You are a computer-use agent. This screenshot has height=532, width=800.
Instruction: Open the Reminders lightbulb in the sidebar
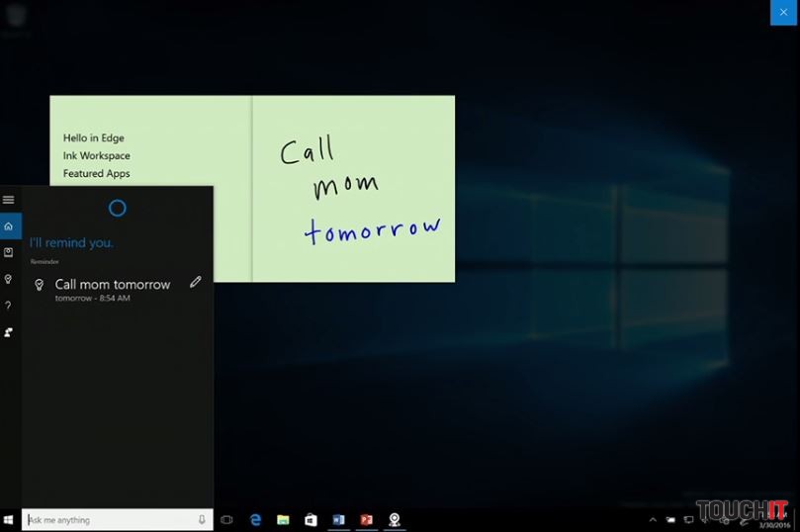pos(9,280)
